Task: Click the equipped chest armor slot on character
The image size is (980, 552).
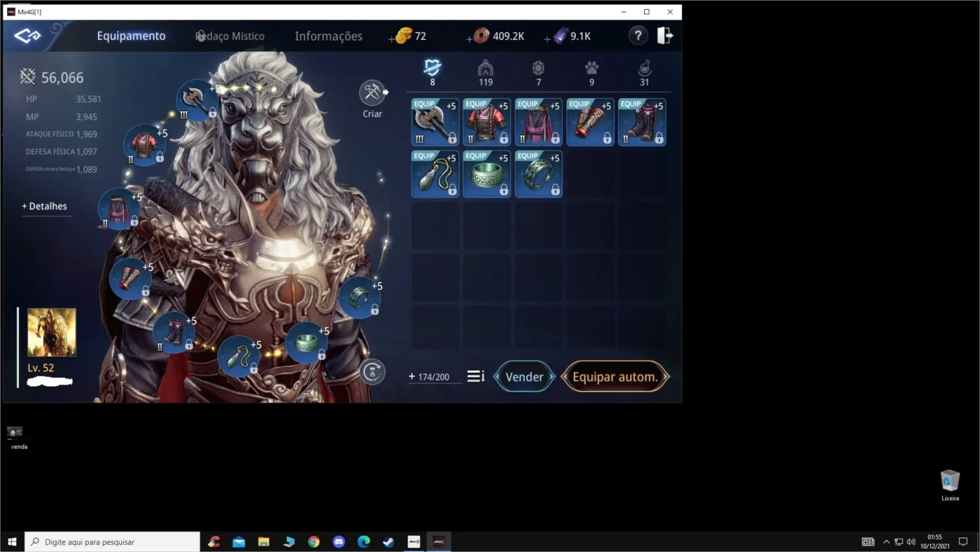Action: click(x=145, y=145)
